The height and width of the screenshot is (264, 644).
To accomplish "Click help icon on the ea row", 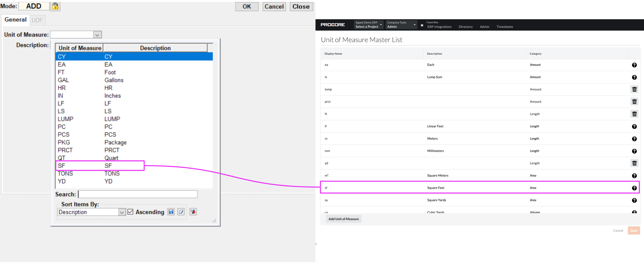I will pos(634,65).
